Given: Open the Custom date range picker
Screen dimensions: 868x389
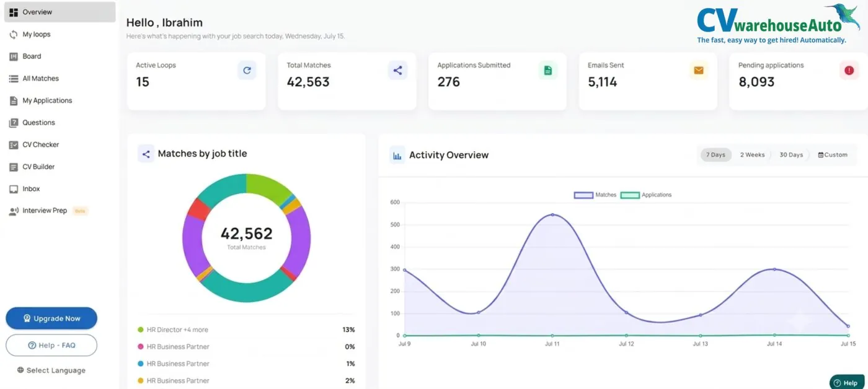Looking at the screenshot, I should (833, 155).
